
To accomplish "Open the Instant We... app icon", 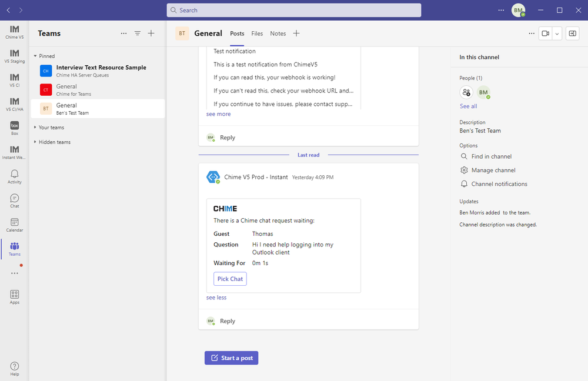I will coord(14,152).
